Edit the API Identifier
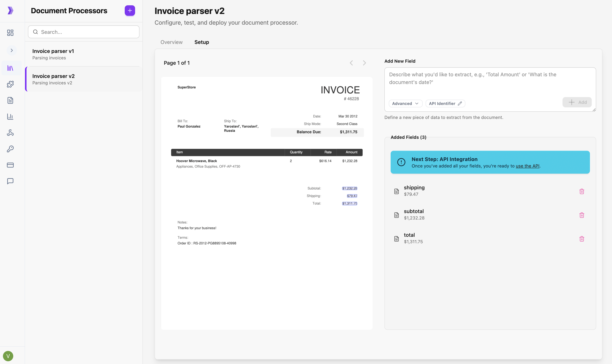 click(445, 104)
